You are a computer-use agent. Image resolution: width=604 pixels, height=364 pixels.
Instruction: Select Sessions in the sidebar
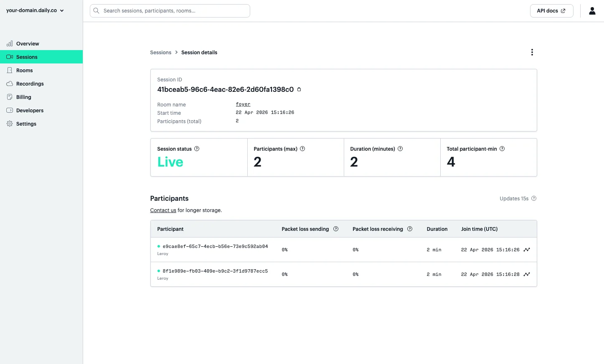pos(41,57)
